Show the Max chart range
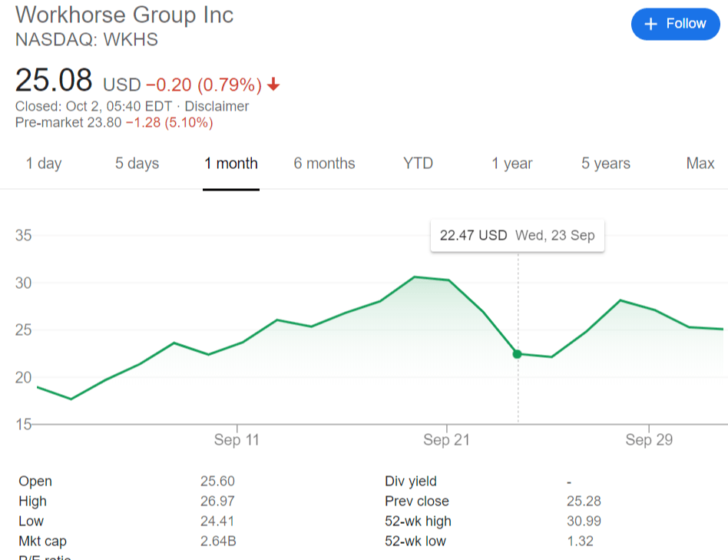Screen dimensions: 728x560 pyautogui.click(x=700, y=164)
